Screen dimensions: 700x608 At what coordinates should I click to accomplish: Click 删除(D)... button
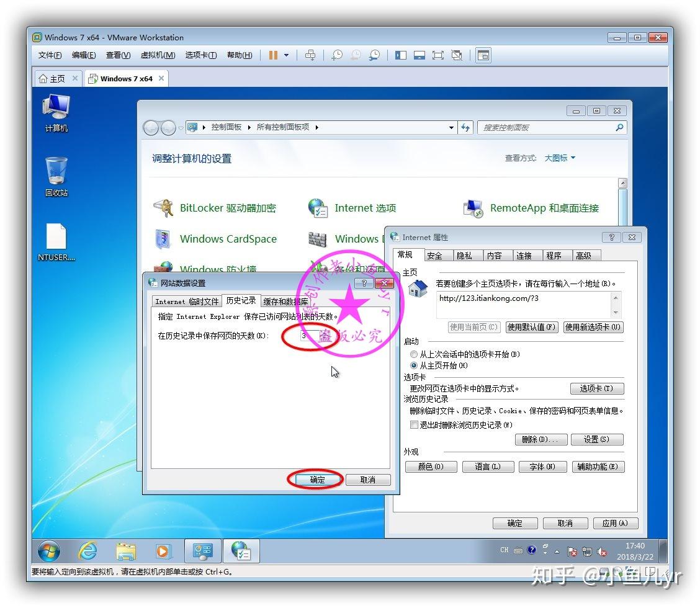pos(541,440)
